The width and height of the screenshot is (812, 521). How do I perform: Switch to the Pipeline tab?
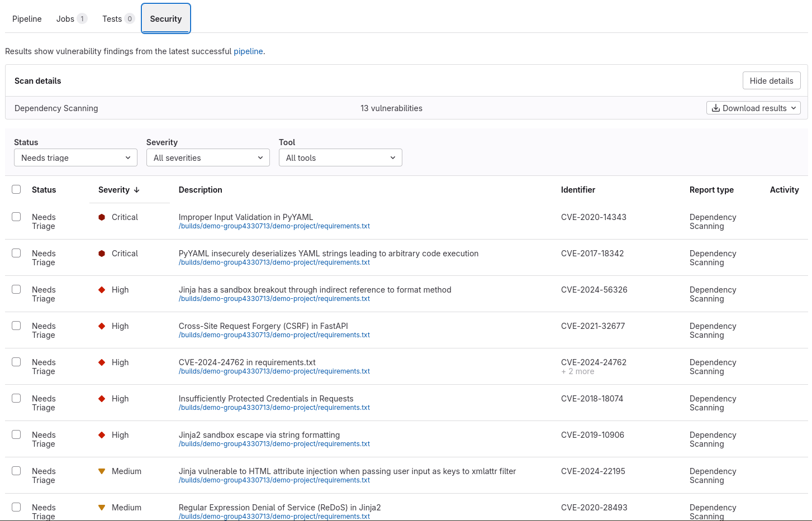click(x=26, y=18)
